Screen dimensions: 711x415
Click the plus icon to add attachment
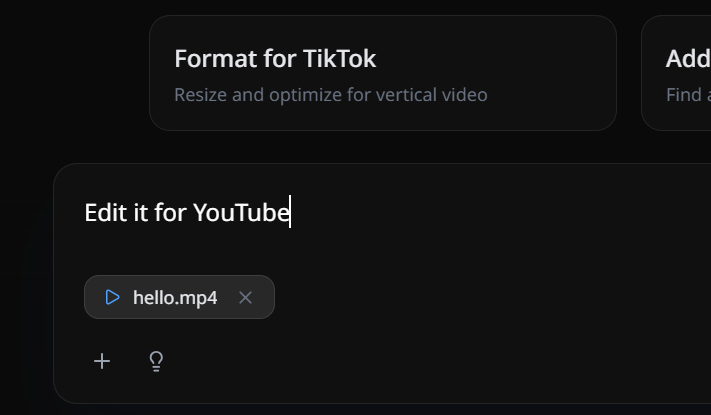pyautogui.click(x=102, y=361)
